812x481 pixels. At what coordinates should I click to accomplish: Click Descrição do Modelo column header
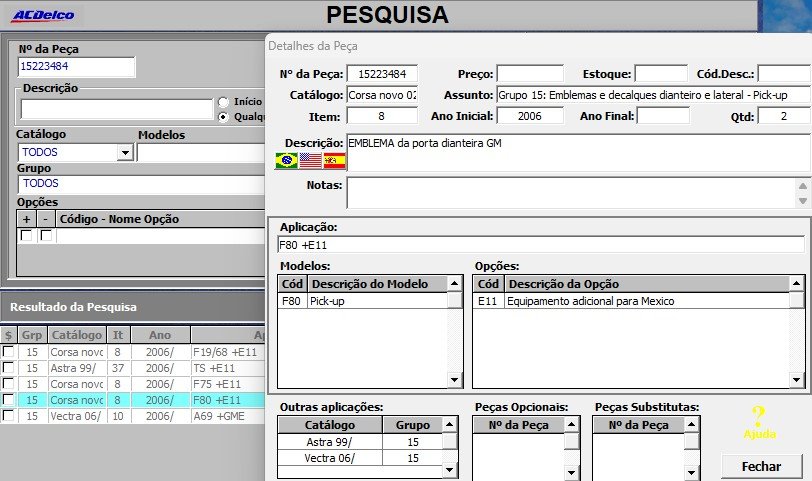tap(378, 284)
